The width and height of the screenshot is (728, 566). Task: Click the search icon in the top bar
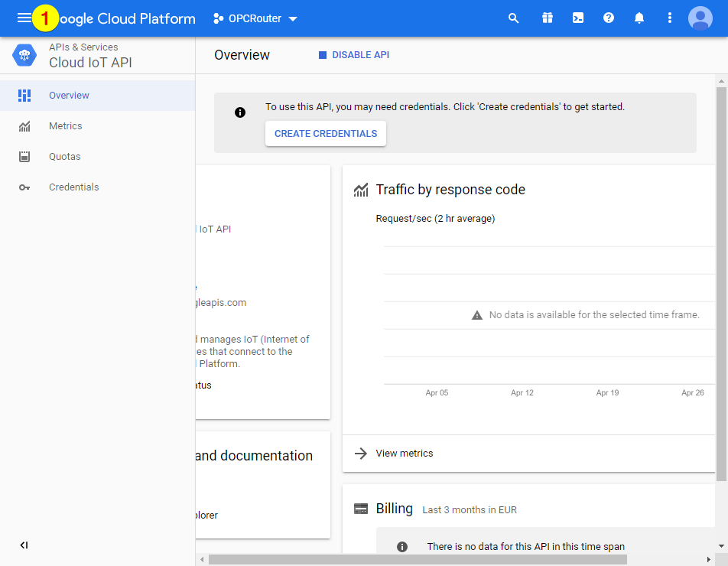click(513, 18)
